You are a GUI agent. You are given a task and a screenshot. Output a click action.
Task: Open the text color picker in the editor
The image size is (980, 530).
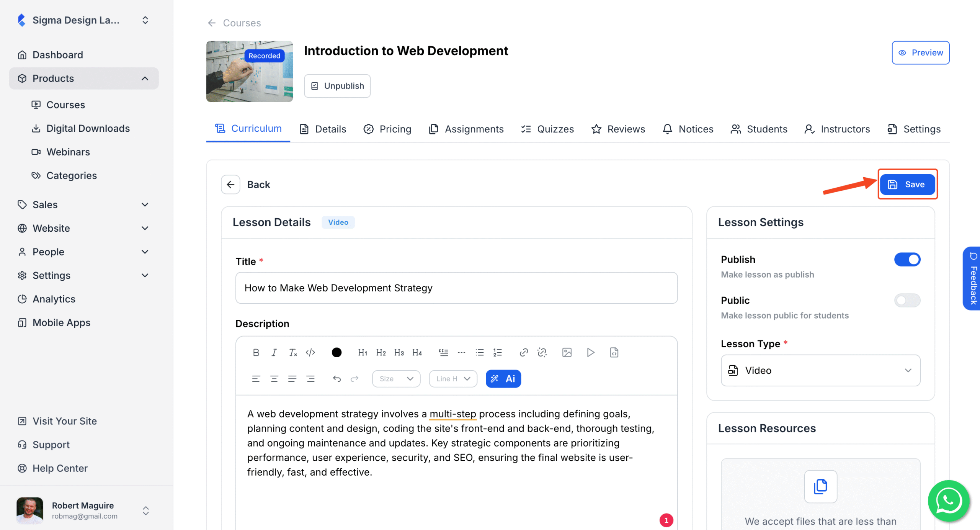point(336,352)
